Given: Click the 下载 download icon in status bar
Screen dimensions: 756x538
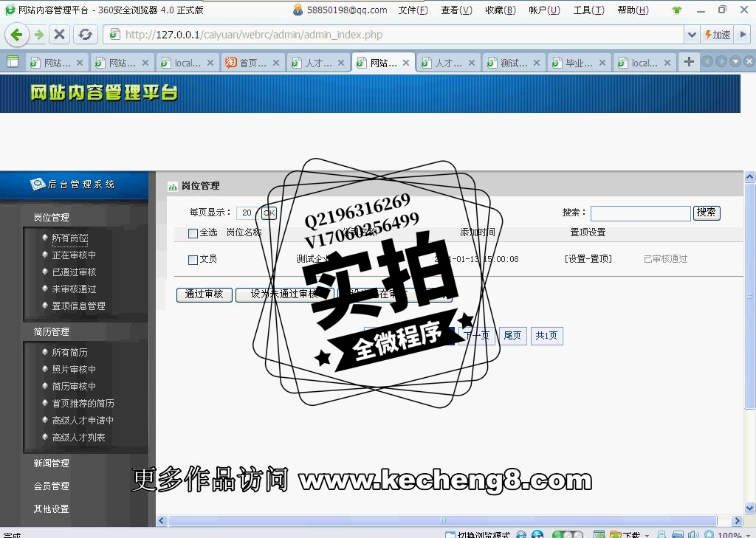Looking at the screenshot, I should coord(626,534).
